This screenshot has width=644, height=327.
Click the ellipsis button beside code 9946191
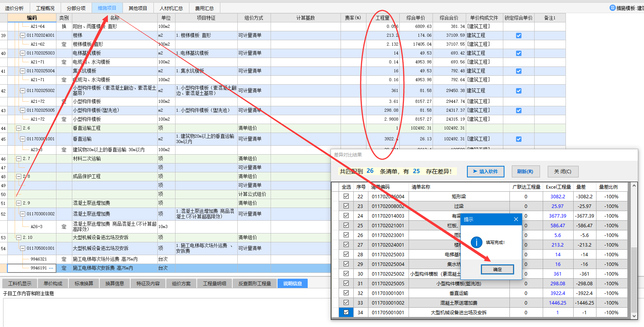pyautogui.click(x=51, y=268)
